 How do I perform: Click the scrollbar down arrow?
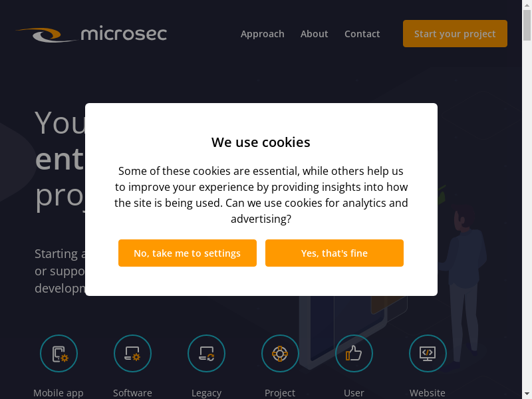(x=527, y=394)
